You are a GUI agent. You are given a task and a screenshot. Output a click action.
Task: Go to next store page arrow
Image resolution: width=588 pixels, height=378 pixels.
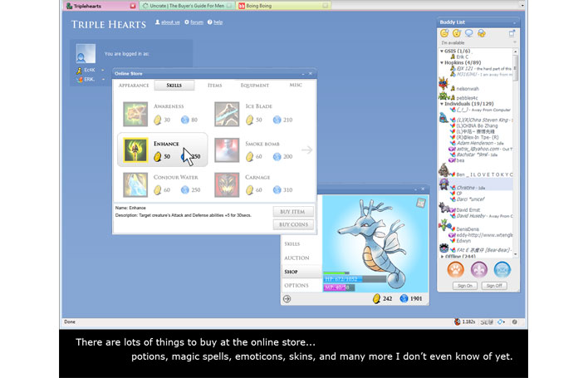[x=306, y=150]
